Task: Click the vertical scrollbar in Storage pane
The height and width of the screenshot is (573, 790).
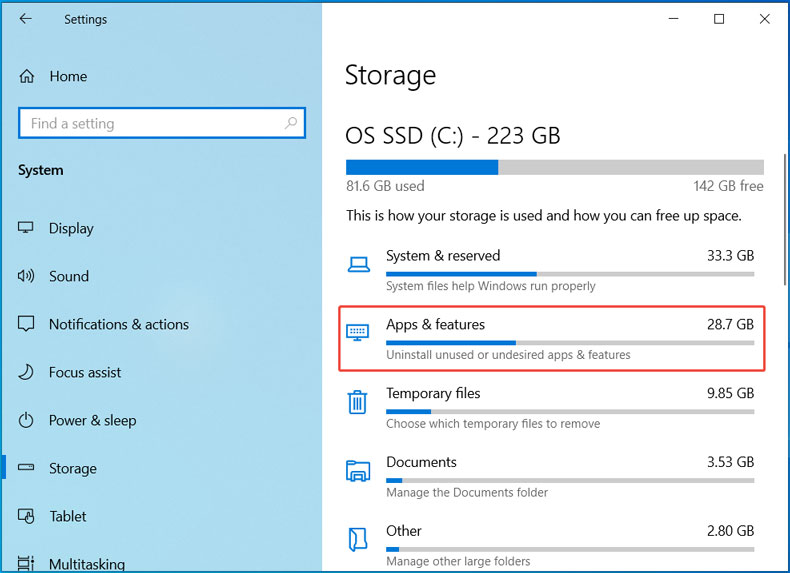Action: [784, 220]
